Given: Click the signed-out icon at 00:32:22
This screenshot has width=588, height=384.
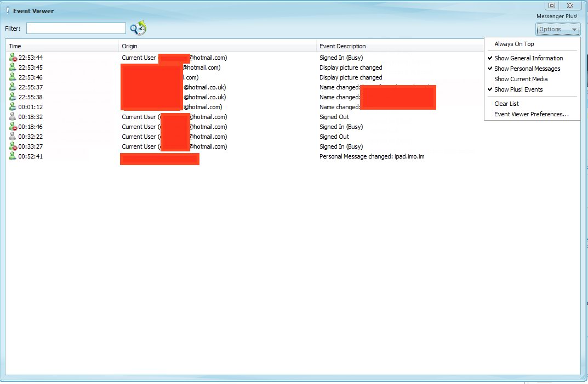Looking at the screenshot, I should click(13, 137).
